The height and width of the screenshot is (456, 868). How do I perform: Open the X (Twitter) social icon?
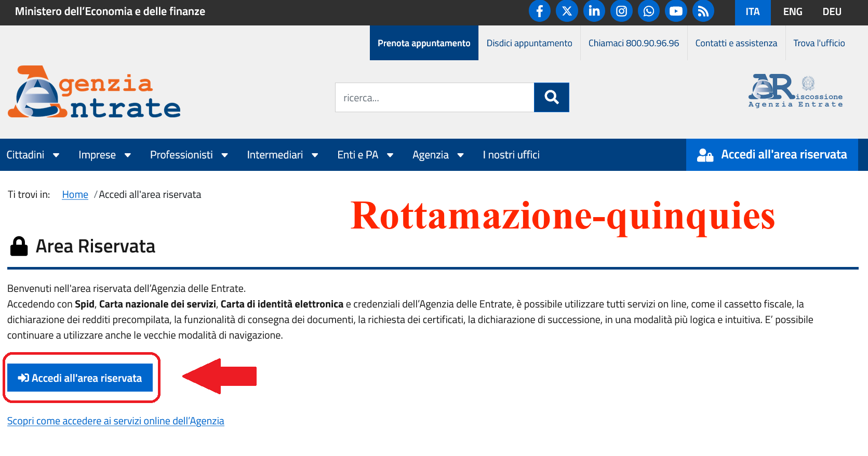(x=567, y=11)
